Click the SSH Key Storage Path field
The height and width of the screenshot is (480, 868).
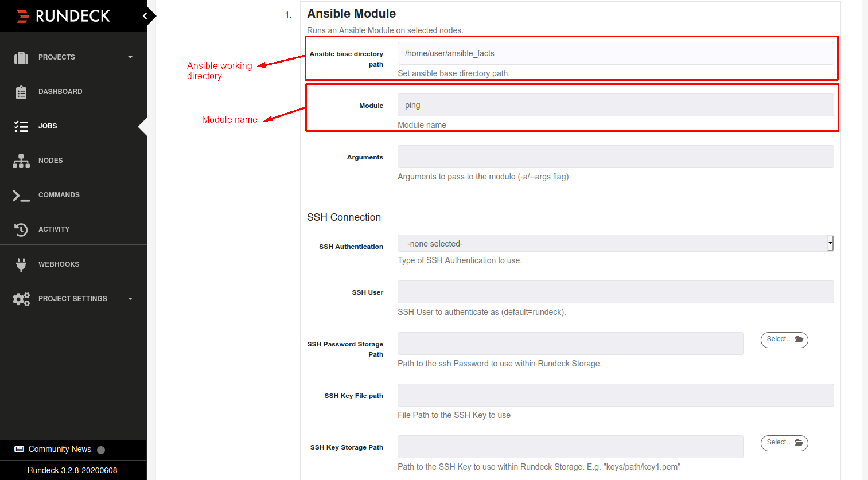point(570,447)
